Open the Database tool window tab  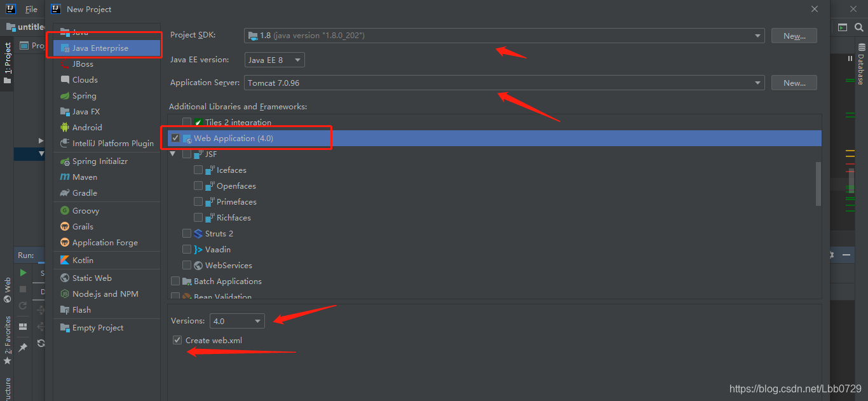click(x=861, y=64)
